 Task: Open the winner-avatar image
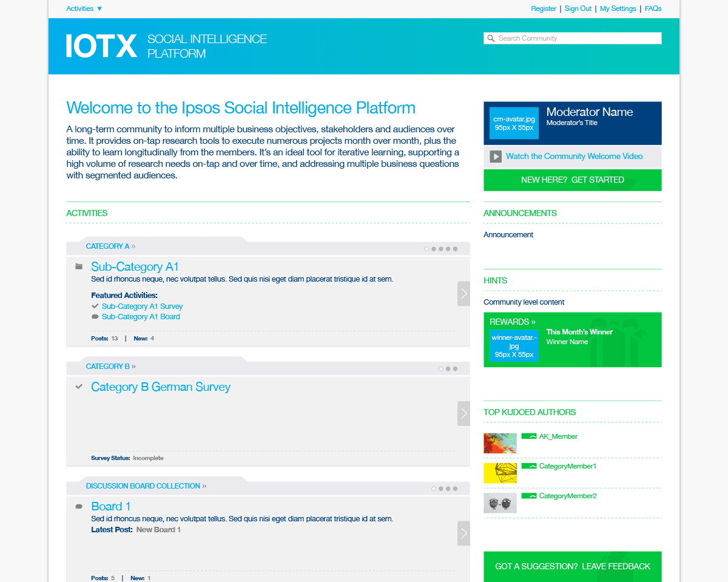(x=514, y=346)
